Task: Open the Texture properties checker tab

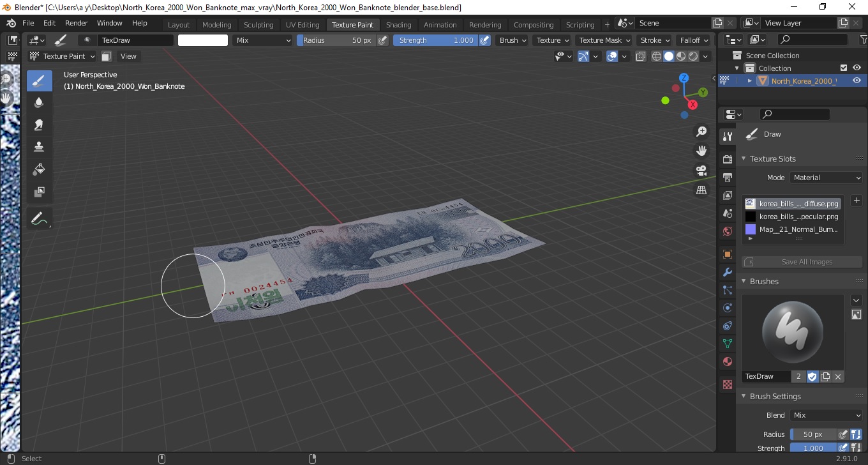Action: pos(727,385)
